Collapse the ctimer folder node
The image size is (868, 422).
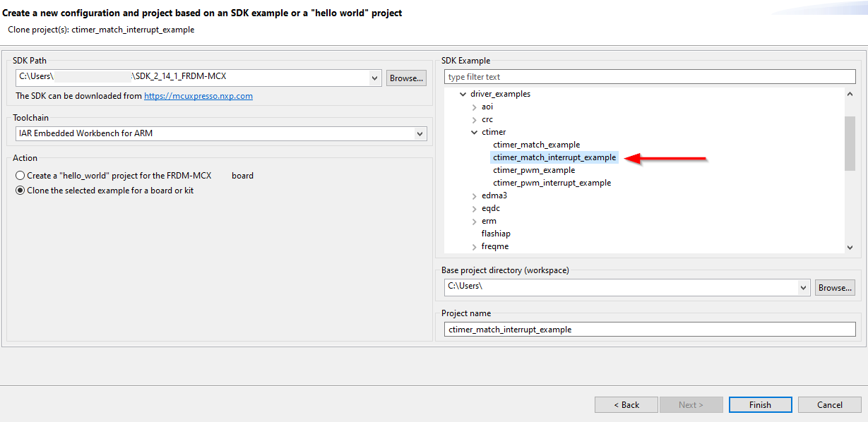[474, 132]
